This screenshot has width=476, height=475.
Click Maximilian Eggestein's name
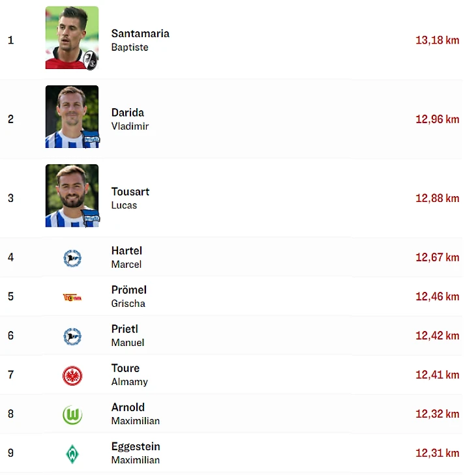136,446
